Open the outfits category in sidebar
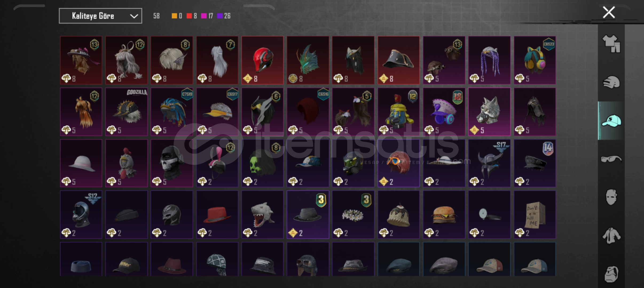The width and height of the screenshot is (644, 288). click(x=611, y=44)
